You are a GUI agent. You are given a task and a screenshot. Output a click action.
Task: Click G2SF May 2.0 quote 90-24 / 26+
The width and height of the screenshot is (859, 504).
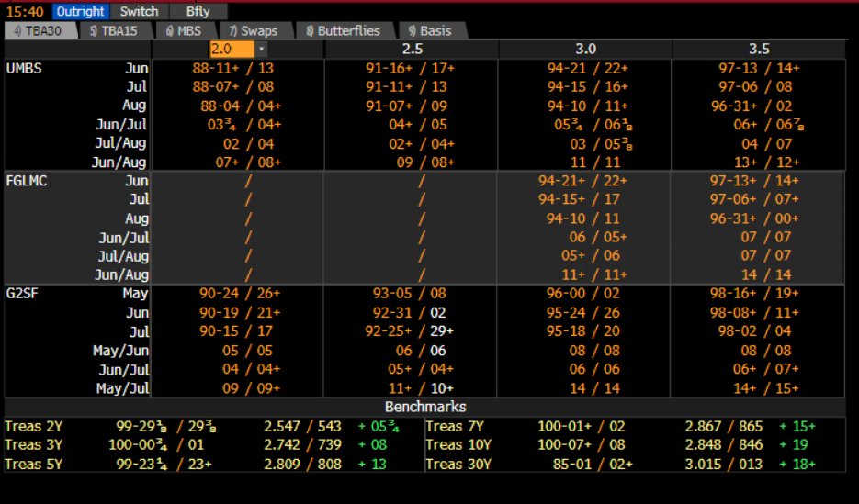click(x=240, y=294)
